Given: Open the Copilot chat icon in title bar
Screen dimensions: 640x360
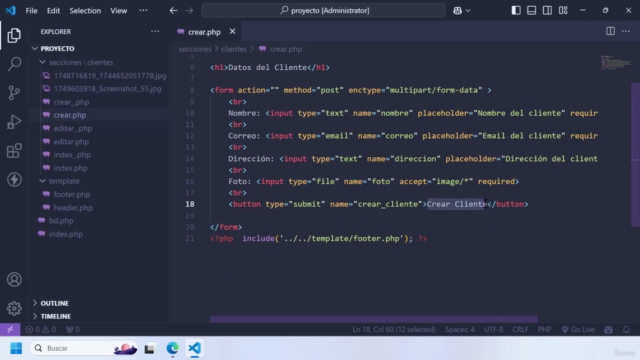Looking at the screenshot, I should click(457, 11).
